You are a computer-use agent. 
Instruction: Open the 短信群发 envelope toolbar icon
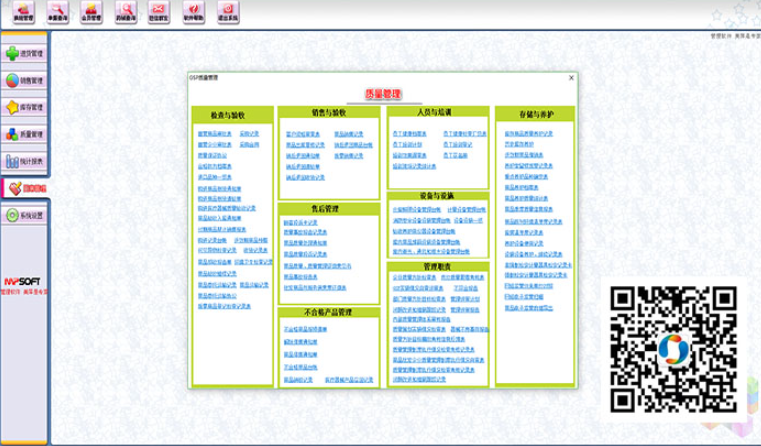[159, 12]
